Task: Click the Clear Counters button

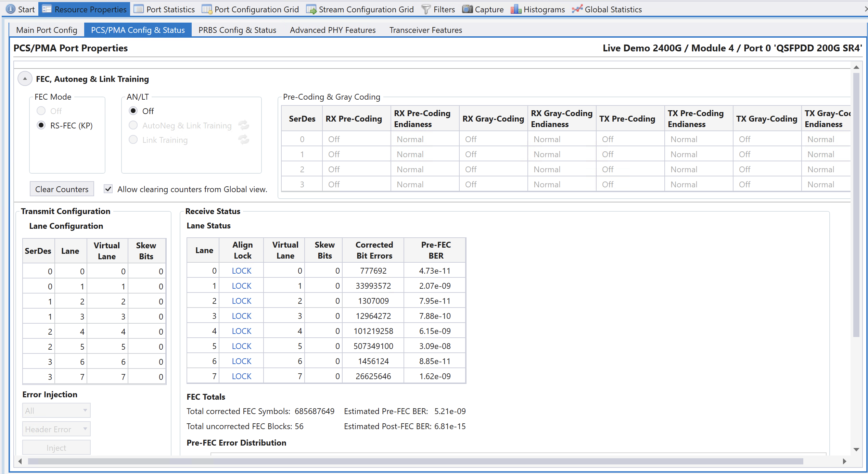Action: tap(62, 189)
